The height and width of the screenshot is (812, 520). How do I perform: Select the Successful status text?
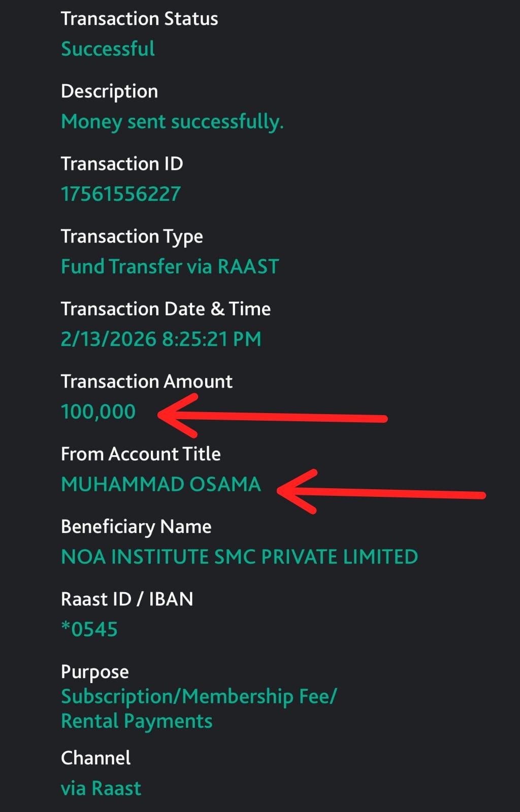[x=108, y=49]
